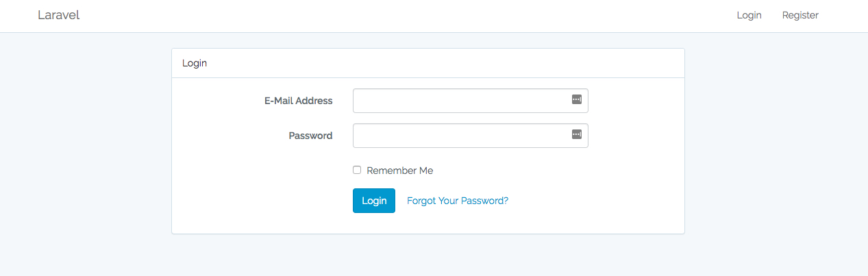
Task: Click the password manager icon in E-Mail field
Action: click(x=576, y=100)
